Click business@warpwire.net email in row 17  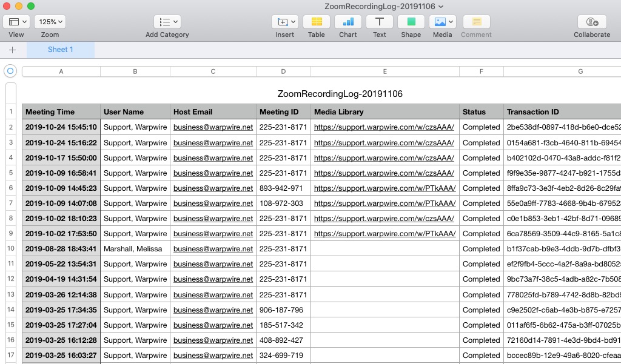click(x=213, y=356)
